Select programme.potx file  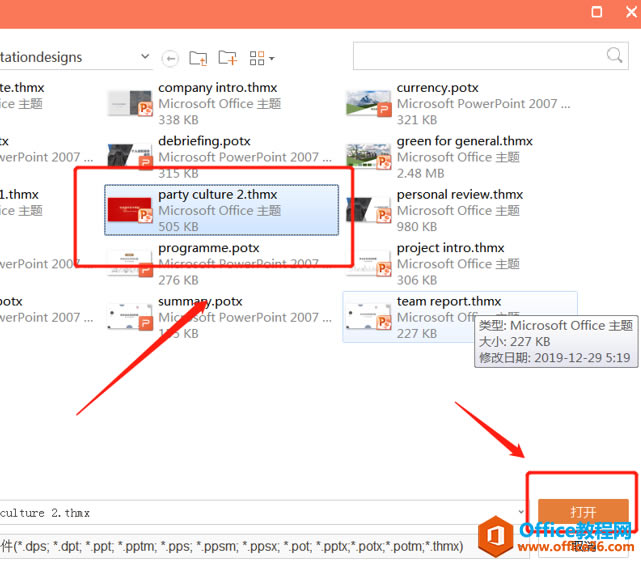(x=221, y=264)
